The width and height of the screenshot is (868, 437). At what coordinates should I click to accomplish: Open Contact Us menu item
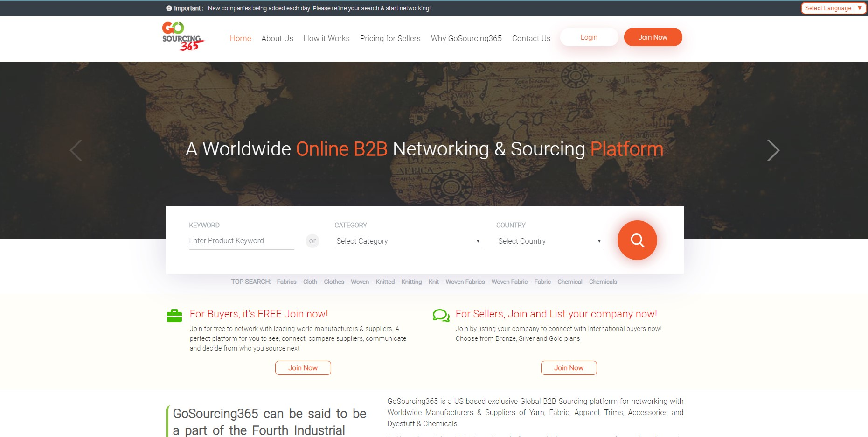pyautogui.click(x=531, y=38)
